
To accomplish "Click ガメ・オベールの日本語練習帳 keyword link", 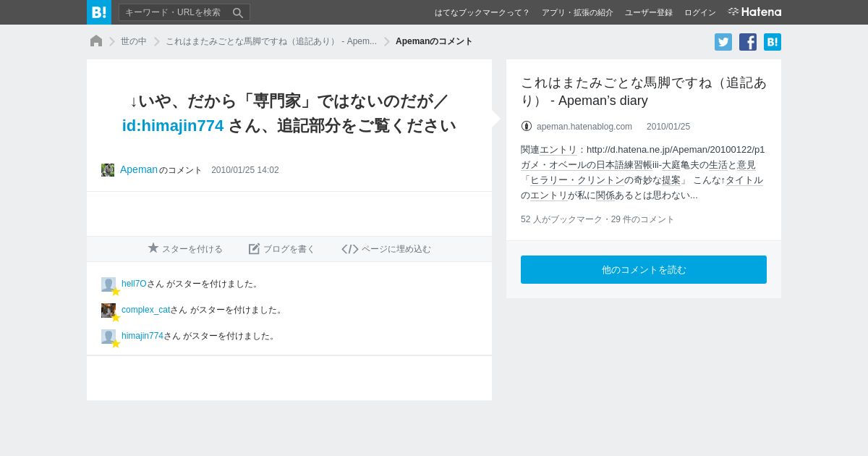I will 586,165.
